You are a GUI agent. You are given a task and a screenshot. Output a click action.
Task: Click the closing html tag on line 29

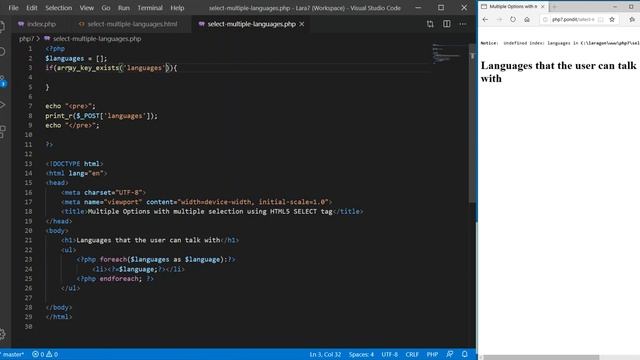(x=59, y=317)
